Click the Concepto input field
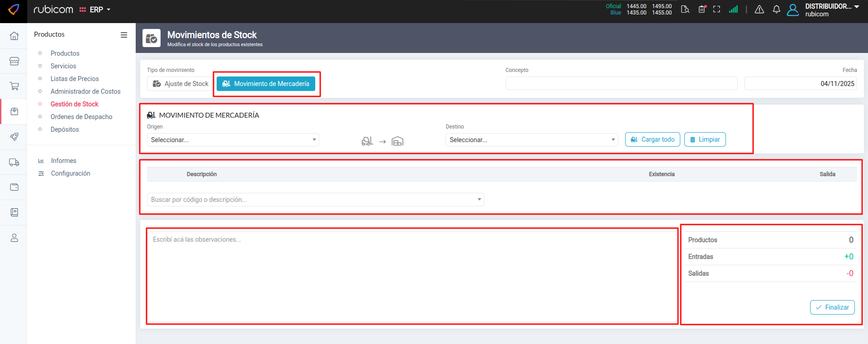This screenshot has width=868, height=344. (x=621, y=84)
